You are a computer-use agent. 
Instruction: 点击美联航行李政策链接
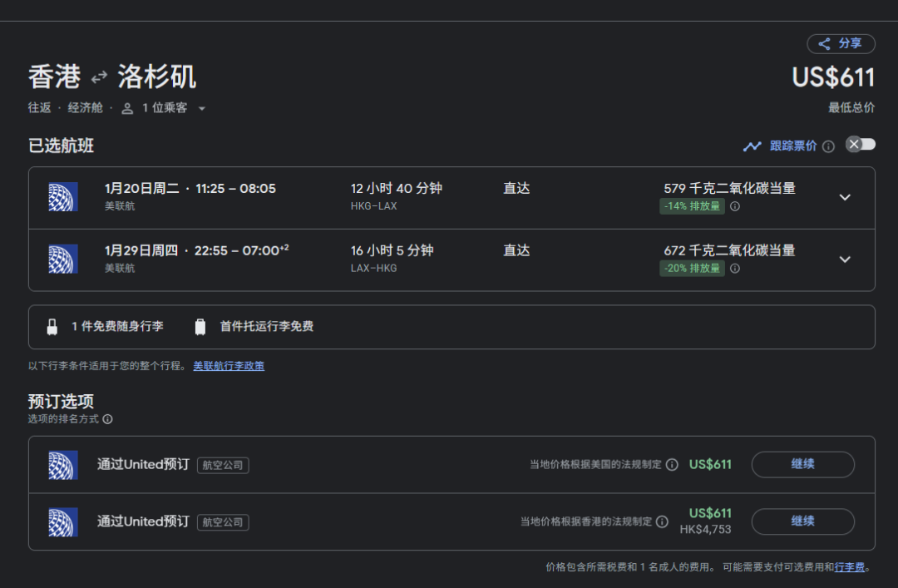[x=229, y=366]
